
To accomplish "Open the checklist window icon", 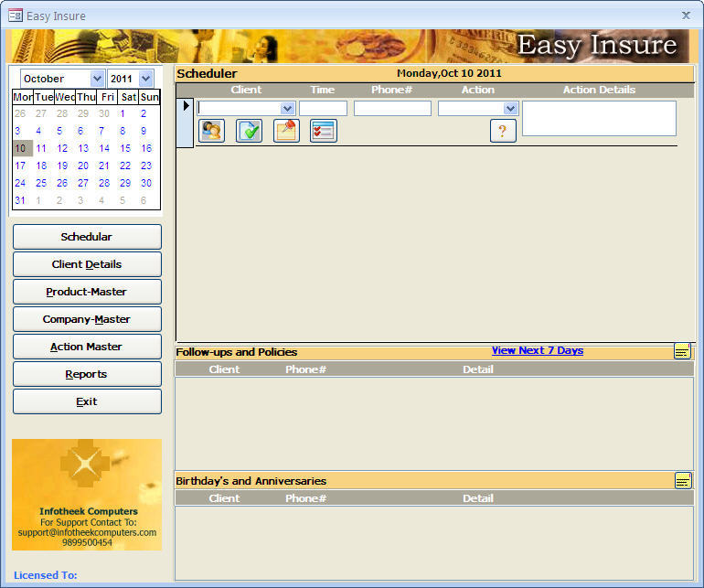I will click(x=324, y=131).
